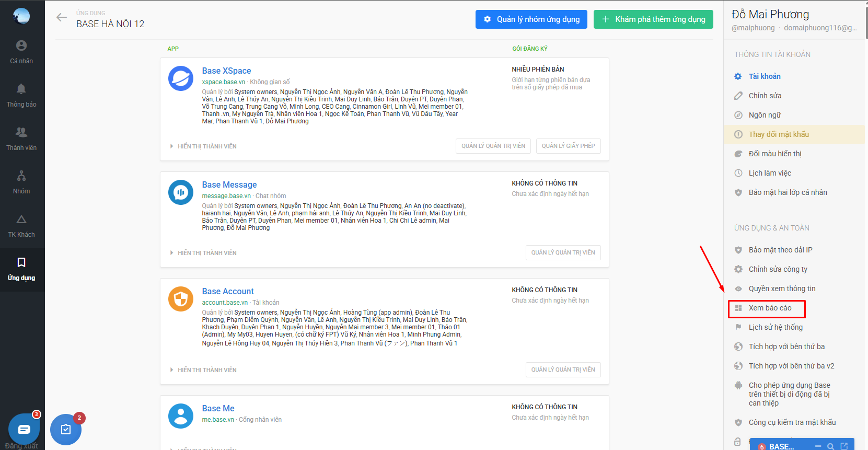Click the flag icon beside Lịch sử hệ thống

(738, 327)
